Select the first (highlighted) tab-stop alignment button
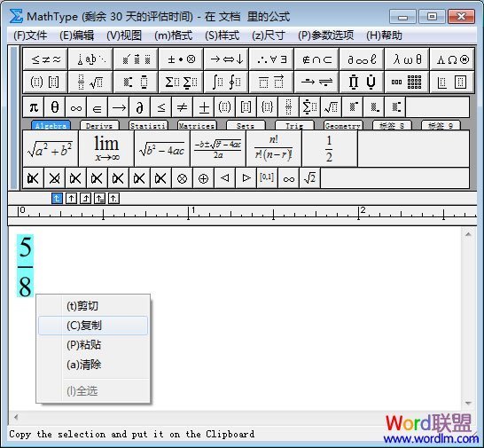The width and height of the screenshot is (484, 448). coord(57,199)
